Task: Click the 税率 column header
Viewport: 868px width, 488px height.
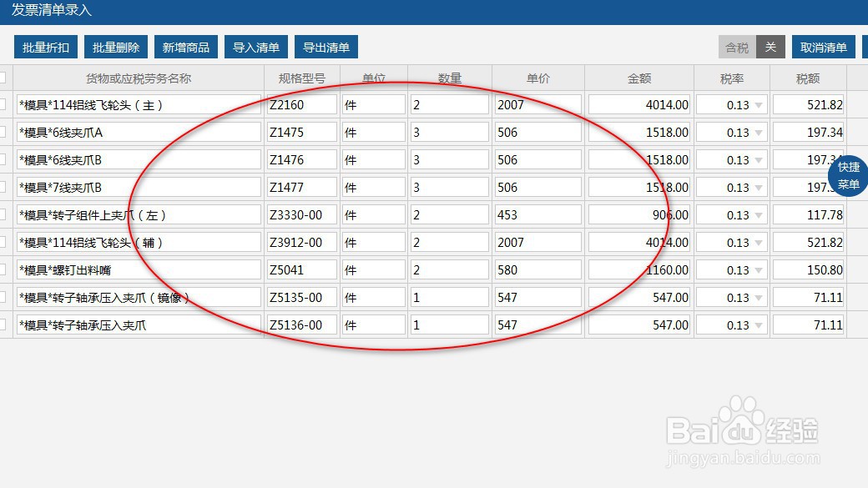Action: [732, 78]
